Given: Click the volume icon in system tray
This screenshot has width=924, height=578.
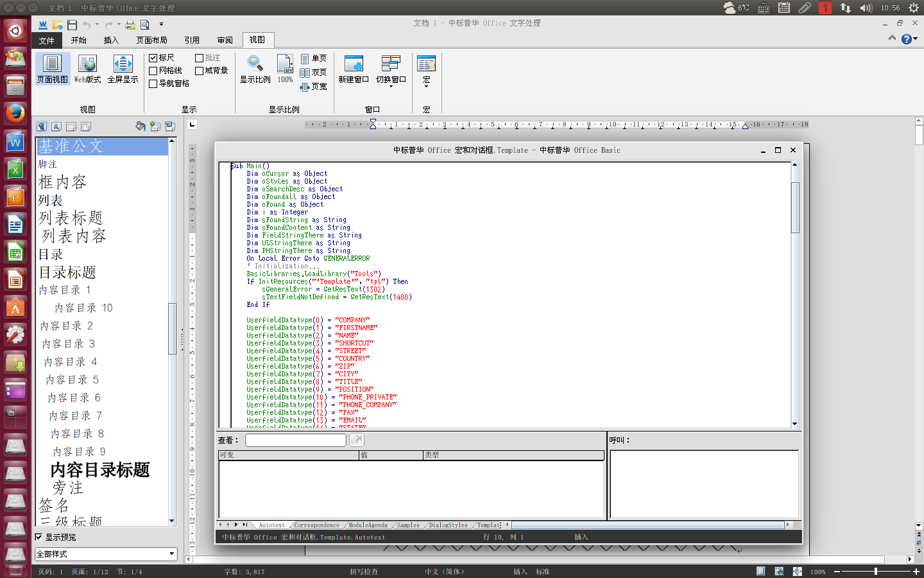Looking at the screenshot, I should (x=866, y=8).
